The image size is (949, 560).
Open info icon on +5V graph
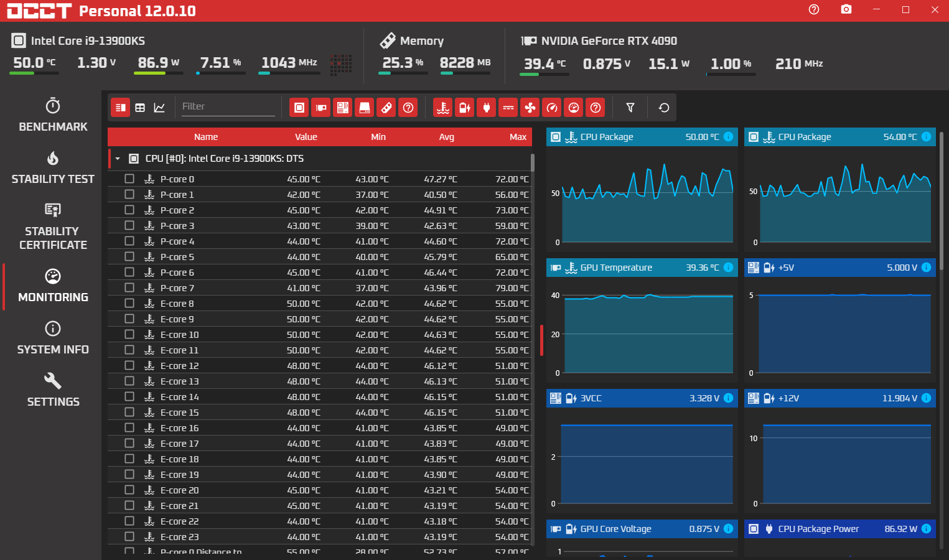927,268
